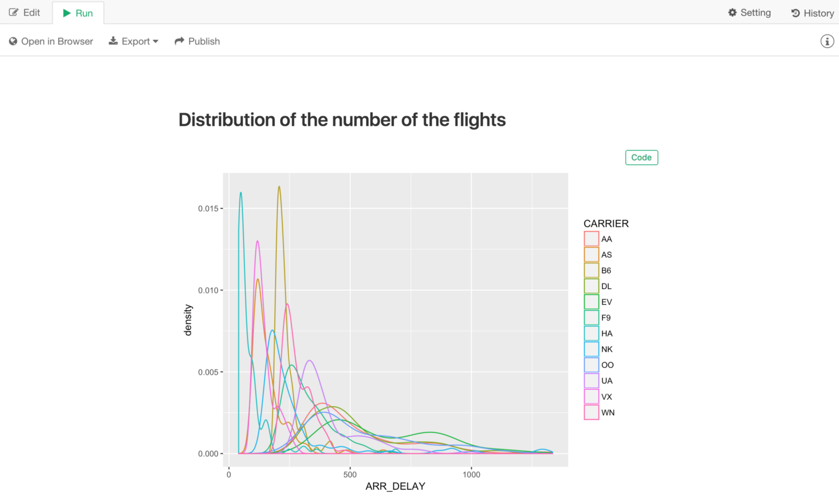Click the report title heading
This screenshot has height=504, width=839.
(342, 120)
